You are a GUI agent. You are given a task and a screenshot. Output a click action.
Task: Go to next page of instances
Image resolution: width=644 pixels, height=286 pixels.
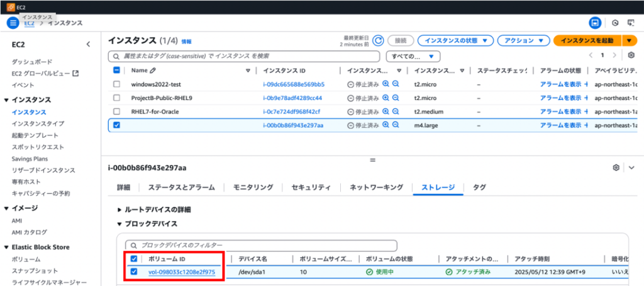614,55
